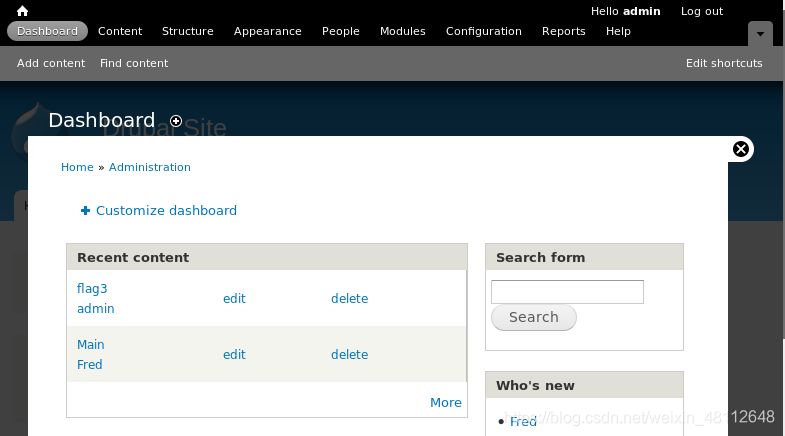Click the admin username link
The image size is (785, 436).
click(x=642, y=11)
